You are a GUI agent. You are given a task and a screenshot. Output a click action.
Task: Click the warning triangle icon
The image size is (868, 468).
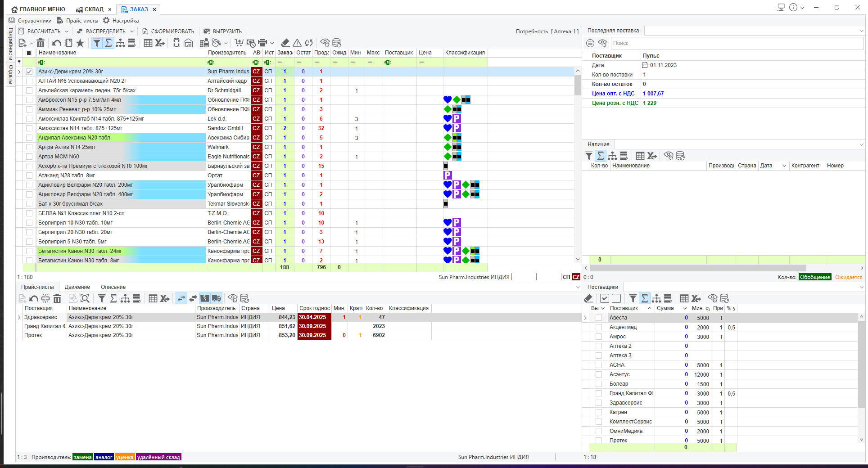pos(297,43)
